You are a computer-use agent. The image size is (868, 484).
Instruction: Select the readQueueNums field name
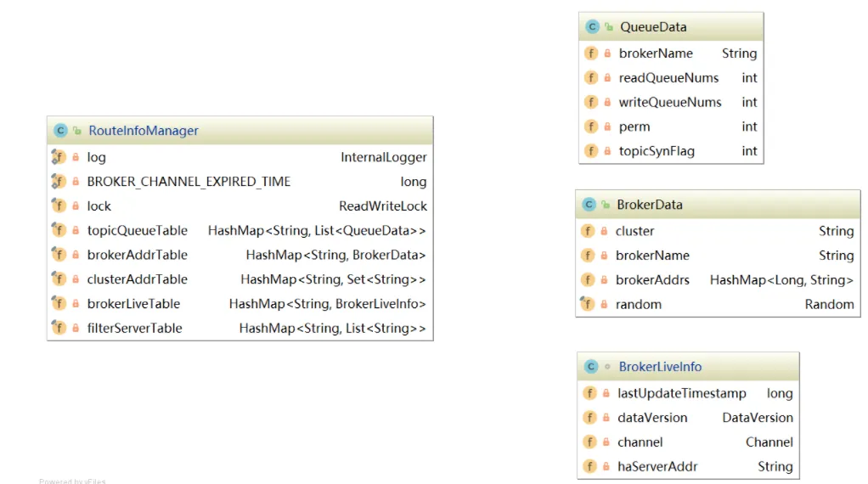[x=668, y=78]
